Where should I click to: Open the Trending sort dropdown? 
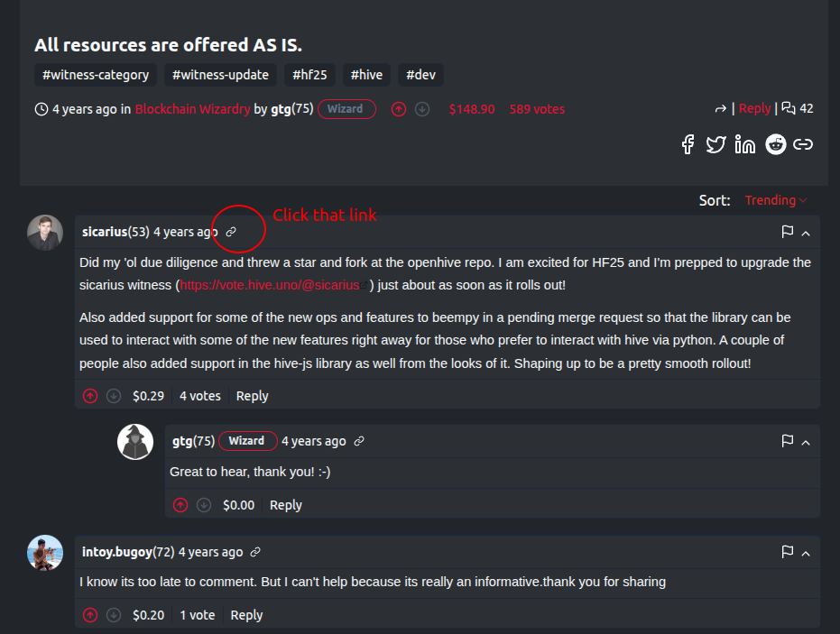click(775, 200)
